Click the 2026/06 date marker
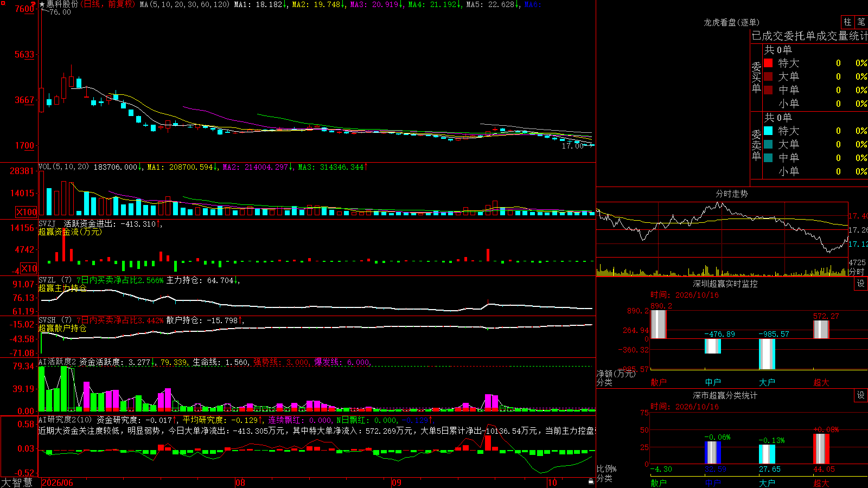 coord(58,483)
